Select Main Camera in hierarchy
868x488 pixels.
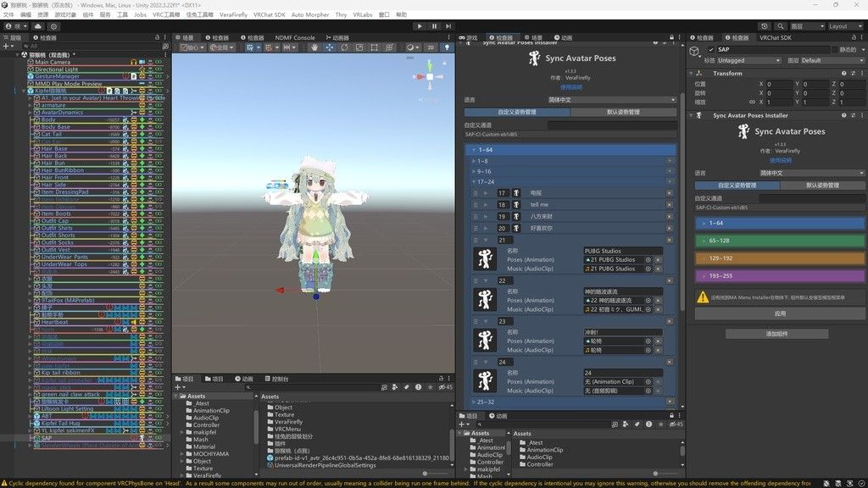click(x=53, y=62)
